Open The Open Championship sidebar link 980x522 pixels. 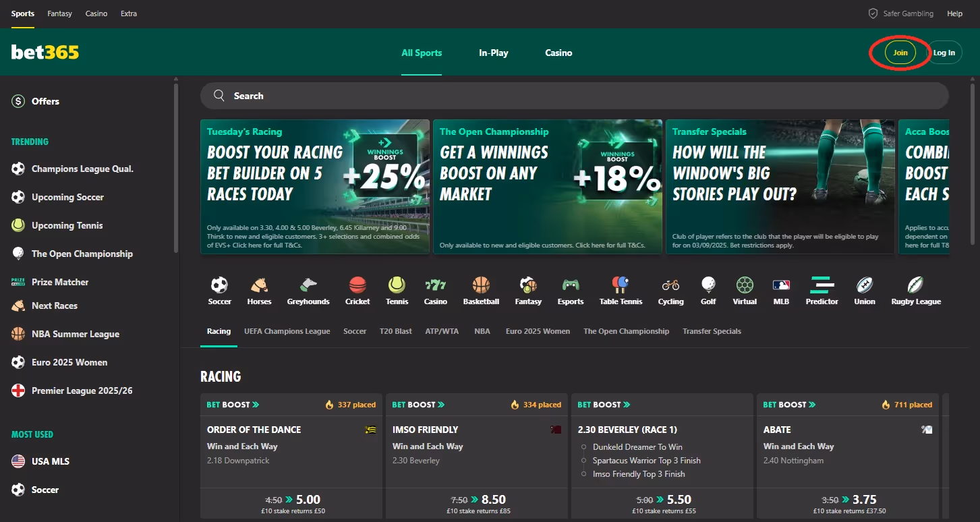click(82, 254)
